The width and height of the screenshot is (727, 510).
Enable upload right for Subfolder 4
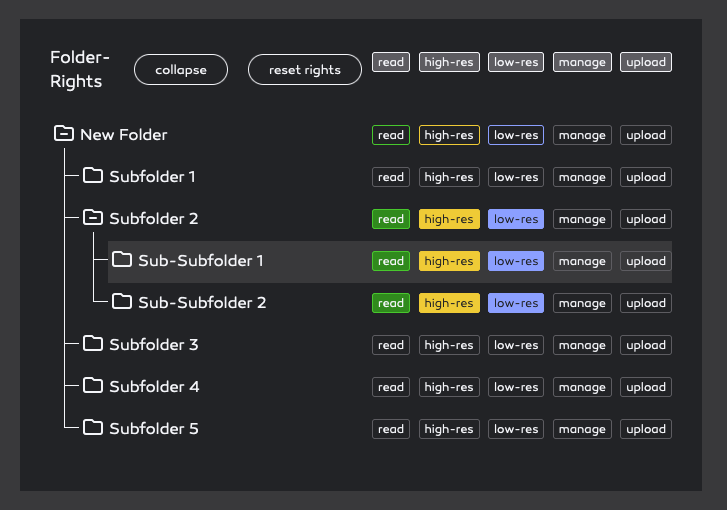(646, 387)
